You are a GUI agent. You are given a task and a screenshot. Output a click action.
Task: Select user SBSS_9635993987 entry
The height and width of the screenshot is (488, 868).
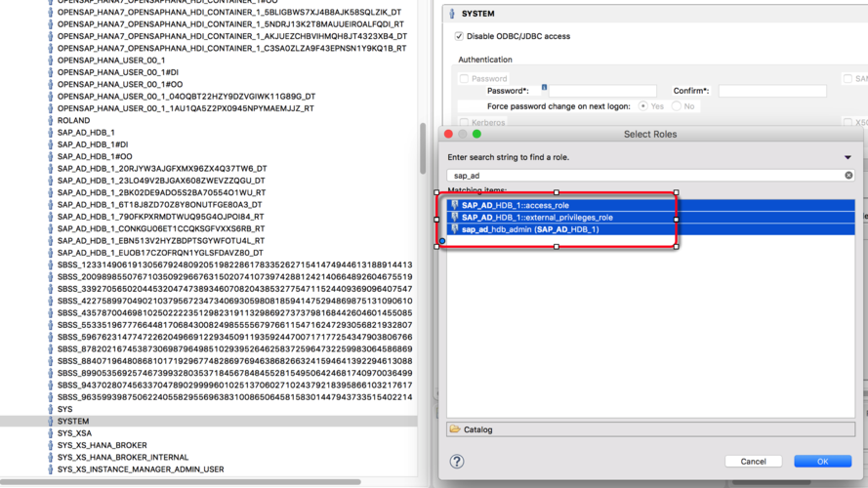coord(234,397)
